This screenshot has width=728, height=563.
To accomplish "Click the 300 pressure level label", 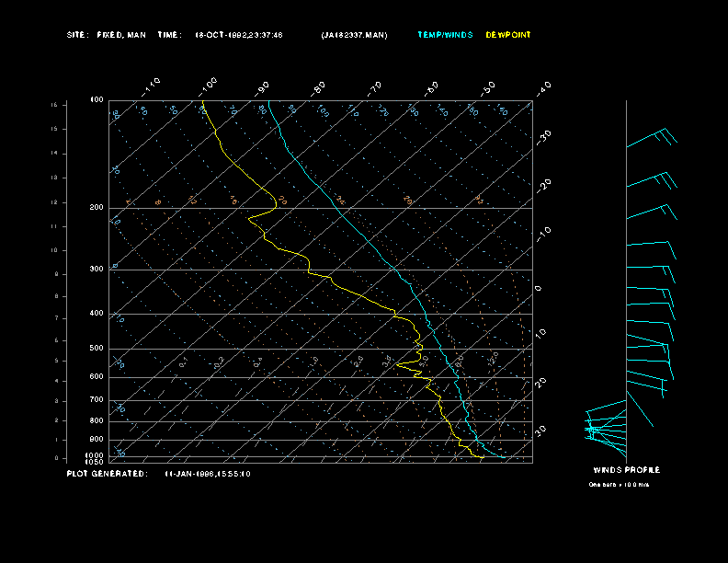I will [97, 270].
